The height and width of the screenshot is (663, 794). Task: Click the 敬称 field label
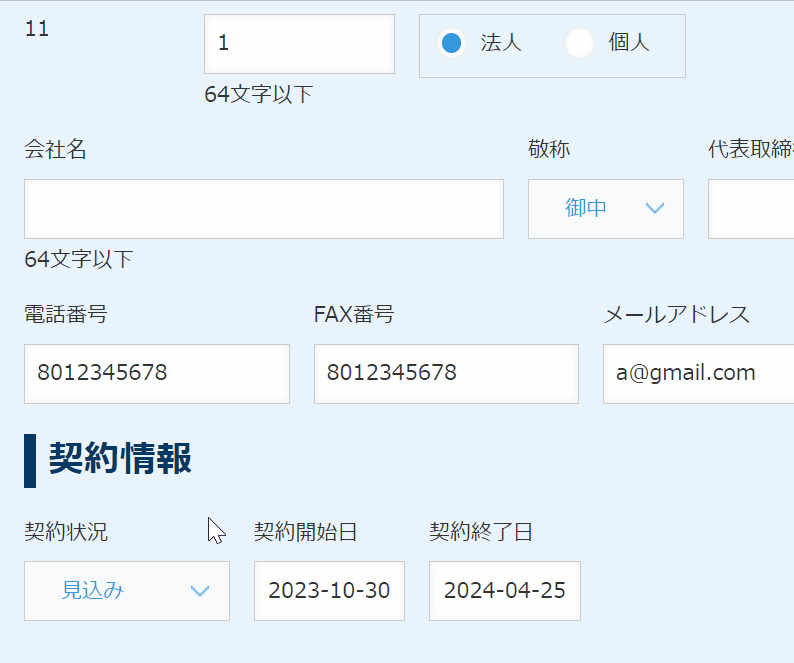point(549,149)
